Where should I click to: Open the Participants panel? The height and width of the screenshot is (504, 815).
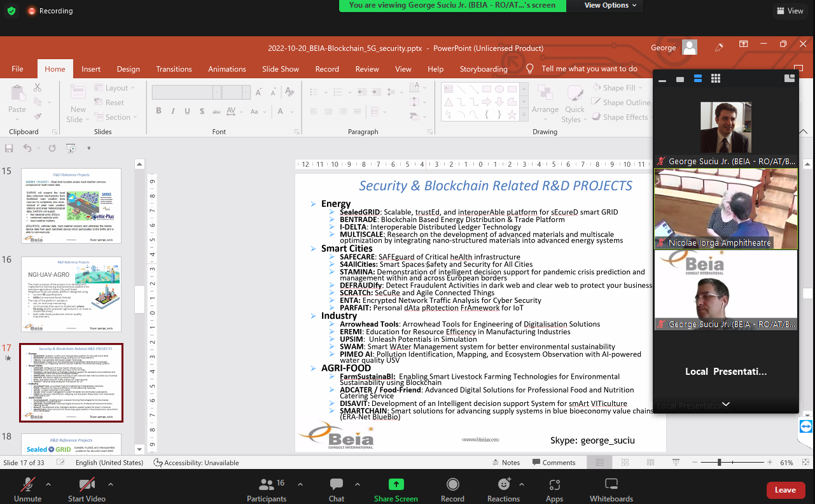tap(267, 489)
